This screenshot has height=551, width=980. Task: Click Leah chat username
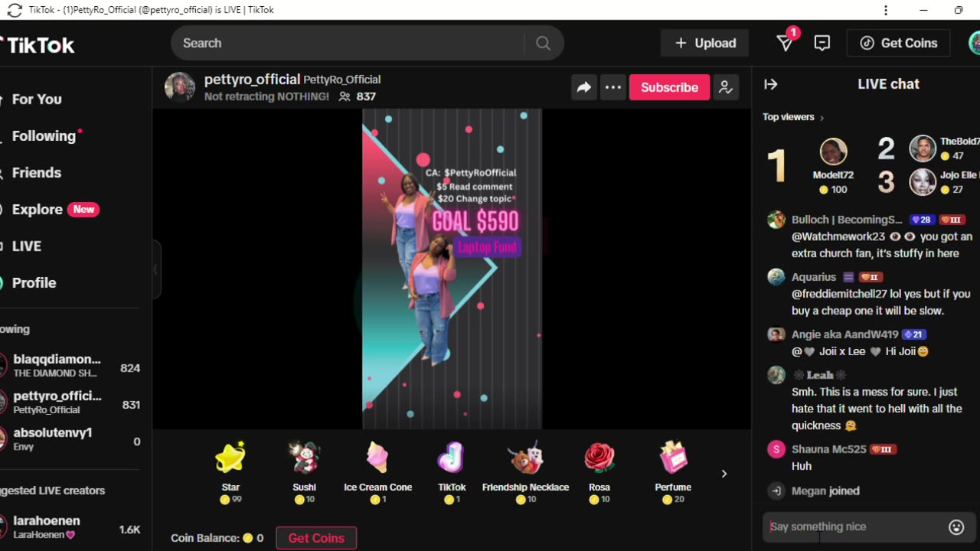pos(819,375)
